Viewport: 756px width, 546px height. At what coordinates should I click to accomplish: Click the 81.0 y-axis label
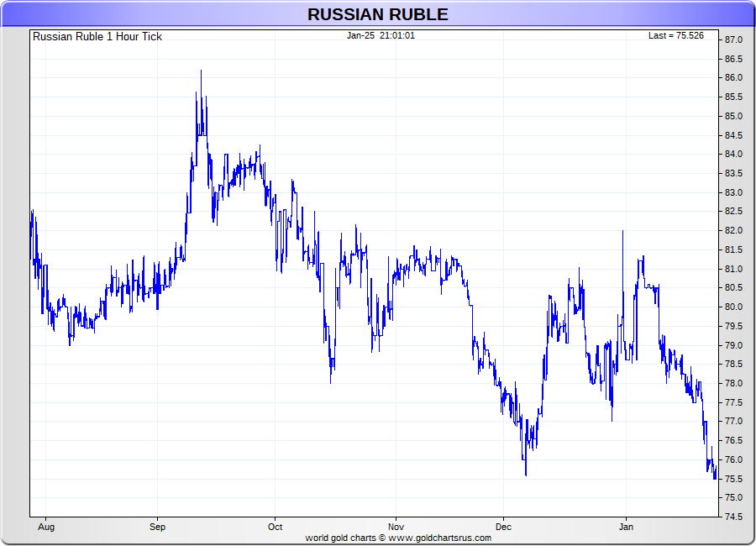coord(734,269)
